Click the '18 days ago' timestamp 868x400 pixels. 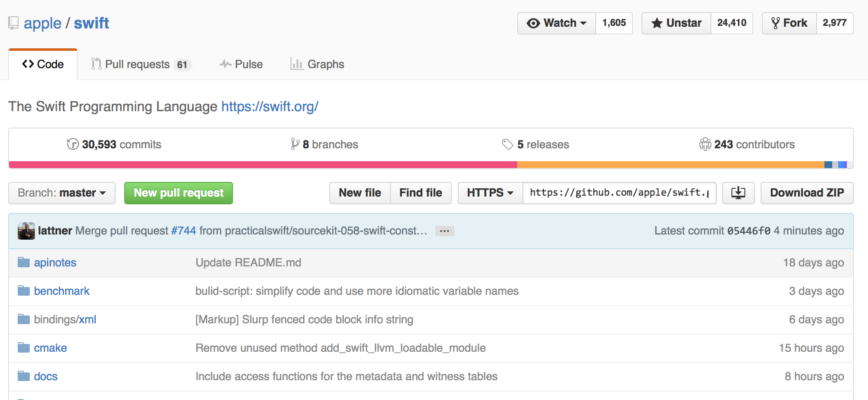point(814,262)
